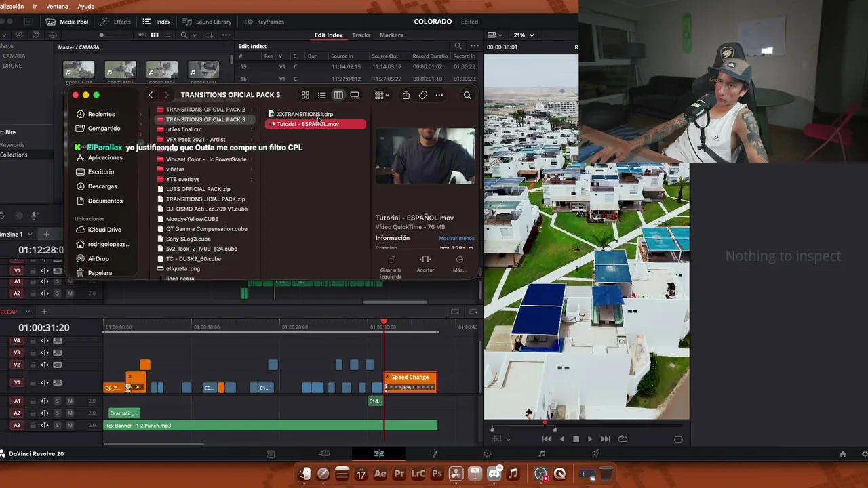Image resolution: width=868 pixels, height=488 pixels.
Task: Open the Effects panel
Action: click(x=115, y=22)
